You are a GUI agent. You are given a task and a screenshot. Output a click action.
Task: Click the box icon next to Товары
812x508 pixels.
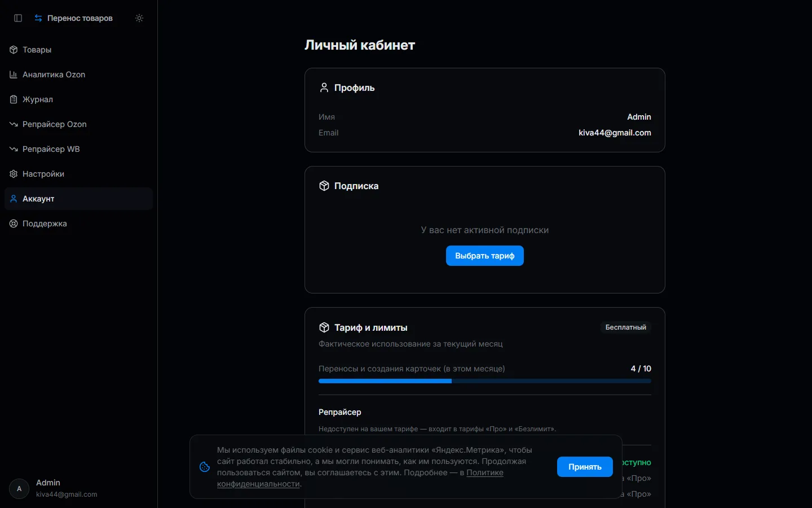point(14,50)
